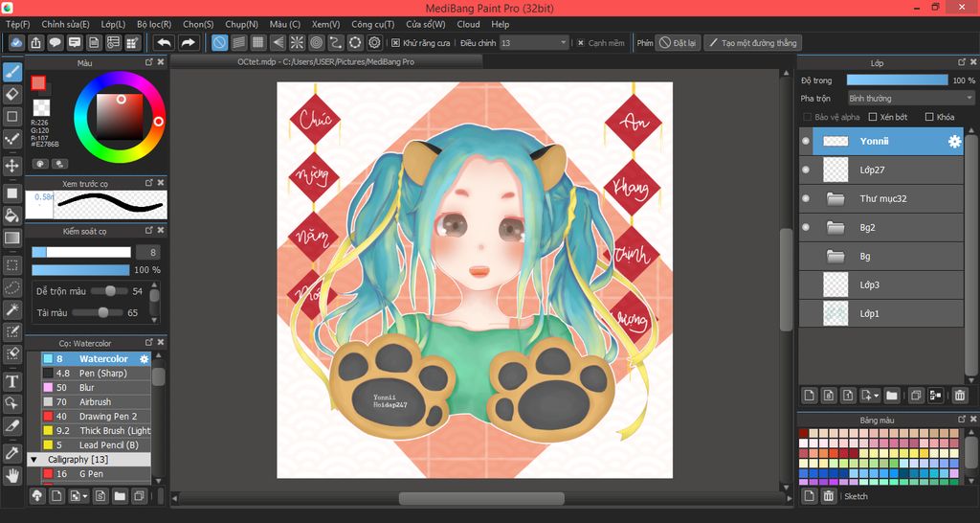Open the Điều chỉnh value dropdown

pyautogui.click(x=534, y=43)
